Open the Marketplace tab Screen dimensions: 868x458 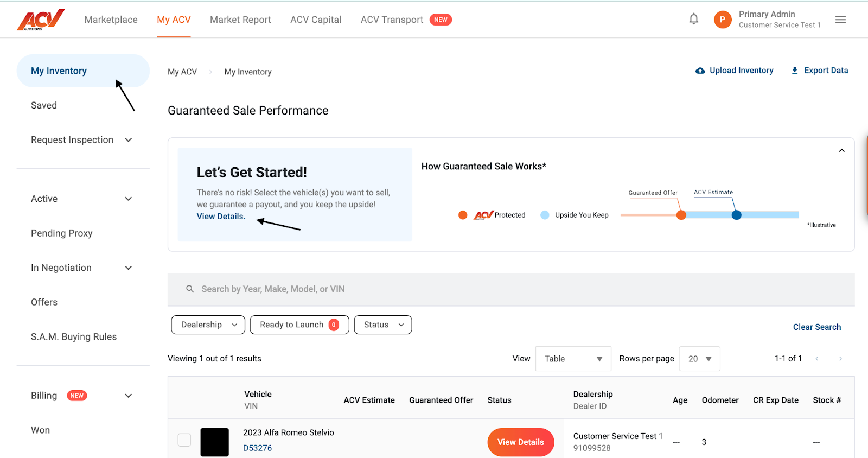pos(111,20)
